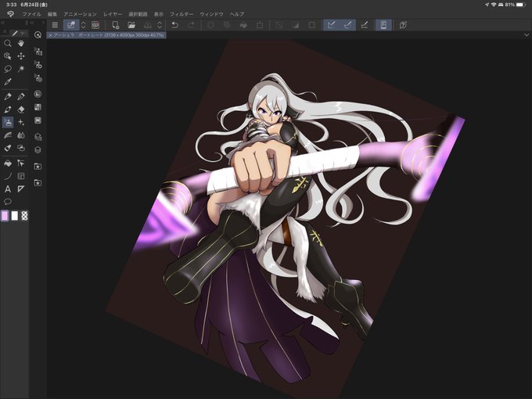532x399 pixels.
Task: Select the Lasso selection tool
Action: pyautogui.click(x=8, y=69)
